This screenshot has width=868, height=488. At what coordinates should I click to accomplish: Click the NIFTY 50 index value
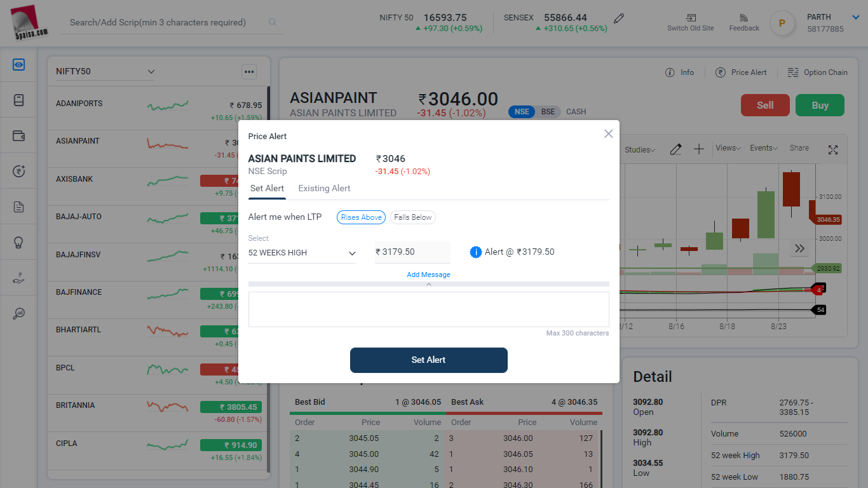point(445,18)
